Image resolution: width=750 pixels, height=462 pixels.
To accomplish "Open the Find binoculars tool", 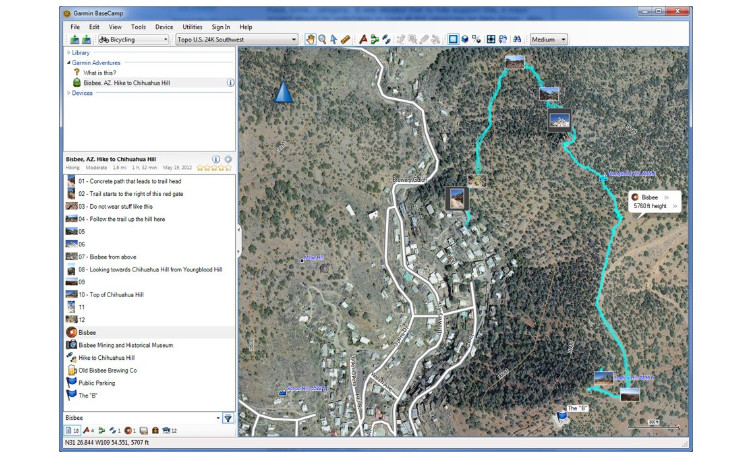I will (517, 39).
